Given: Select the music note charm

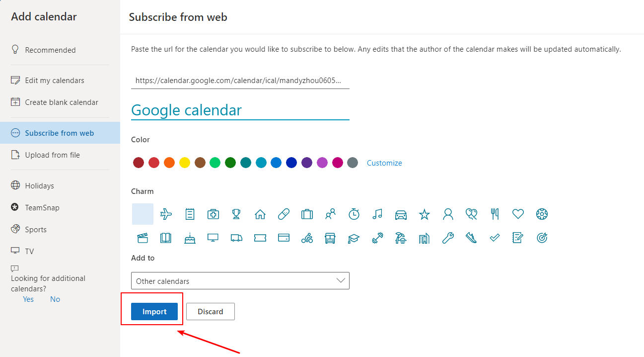Looking at the screenshot, I should click(377, 214).
